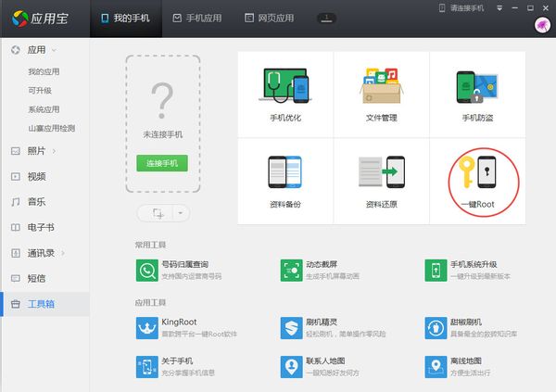Viewport: 556px width, 392px height.
Task: Select 可升级 under 应用
Action: tap(40, 91)
